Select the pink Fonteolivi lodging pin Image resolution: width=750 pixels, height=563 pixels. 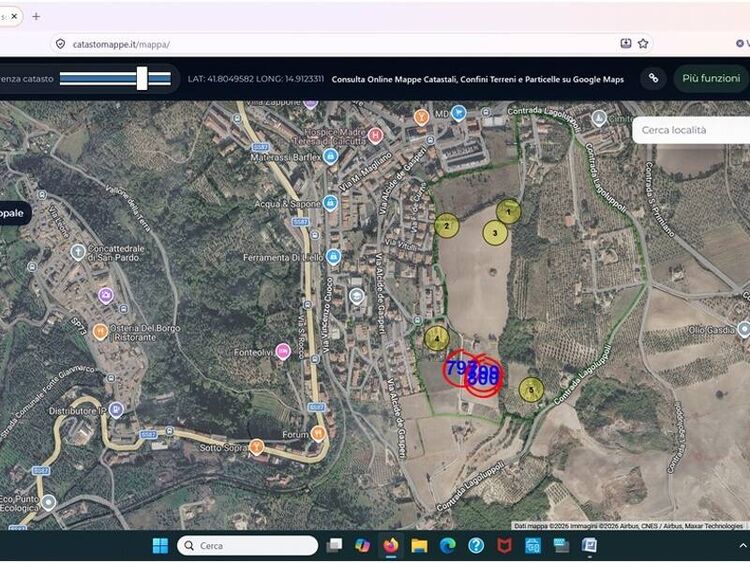point(283,352)
